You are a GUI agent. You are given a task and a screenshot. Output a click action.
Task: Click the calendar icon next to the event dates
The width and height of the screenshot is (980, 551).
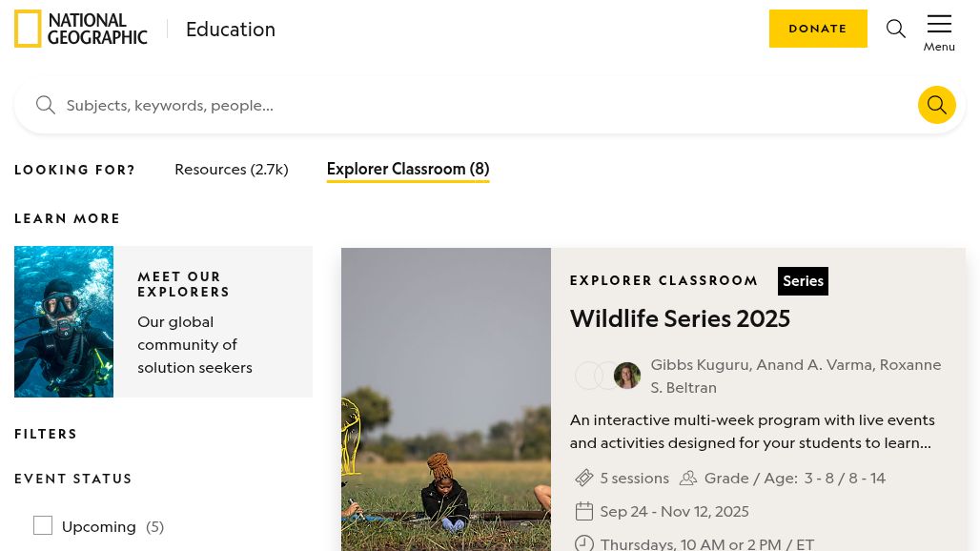584,511
